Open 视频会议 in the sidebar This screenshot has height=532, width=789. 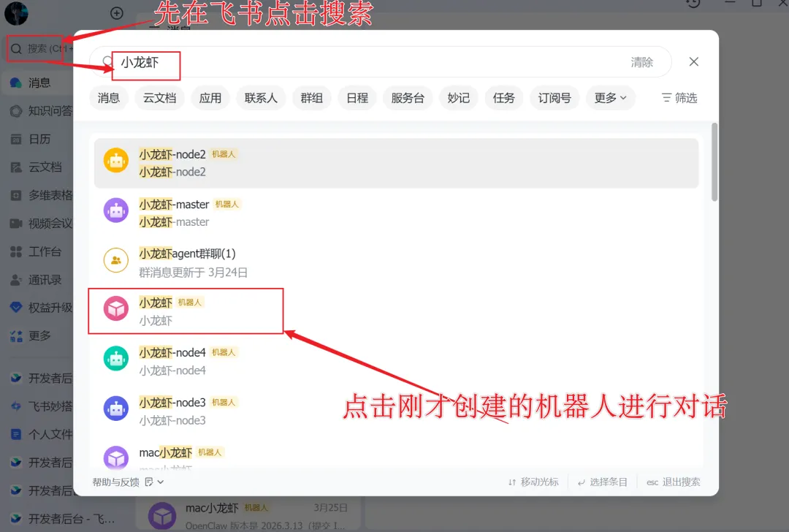[40, 224]
